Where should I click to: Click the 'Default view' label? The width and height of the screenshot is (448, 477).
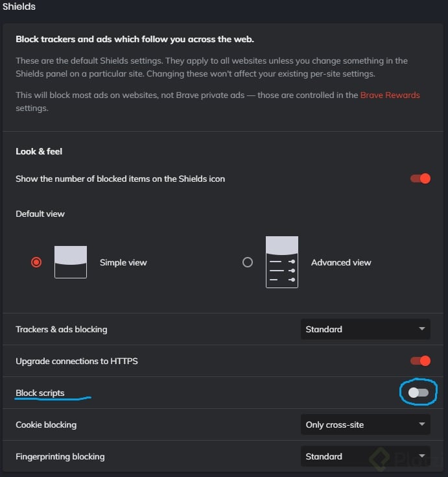pyautogui.click(x=40, y=214)
